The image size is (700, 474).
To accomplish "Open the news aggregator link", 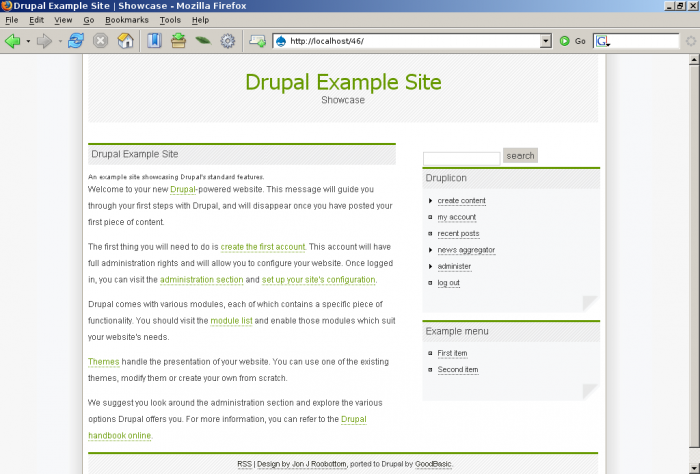I will [x=466, y=250].
